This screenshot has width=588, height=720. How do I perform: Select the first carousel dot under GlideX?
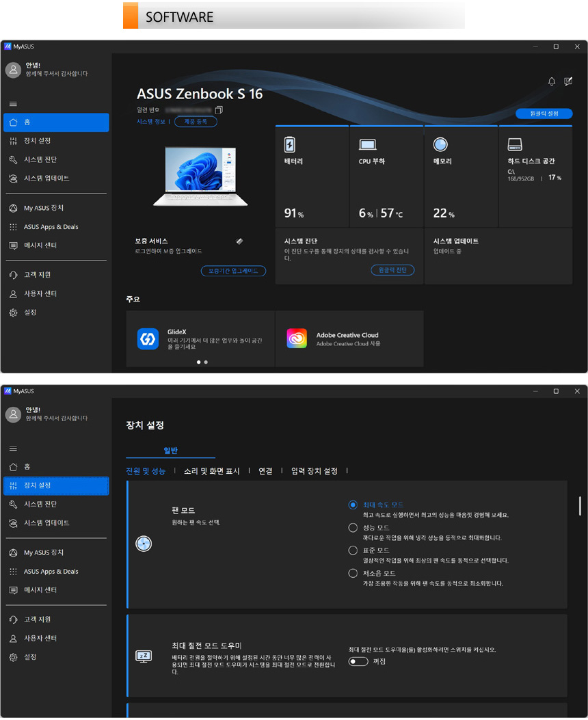coord(199,362)
